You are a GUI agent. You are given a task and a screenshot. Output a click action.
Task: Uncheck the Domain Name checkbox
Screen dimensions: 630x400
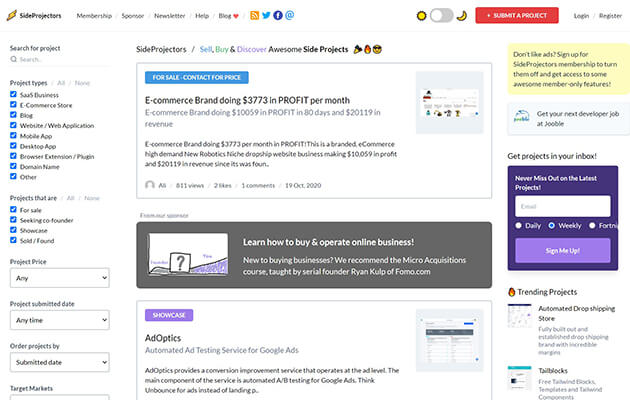[13, 166]
